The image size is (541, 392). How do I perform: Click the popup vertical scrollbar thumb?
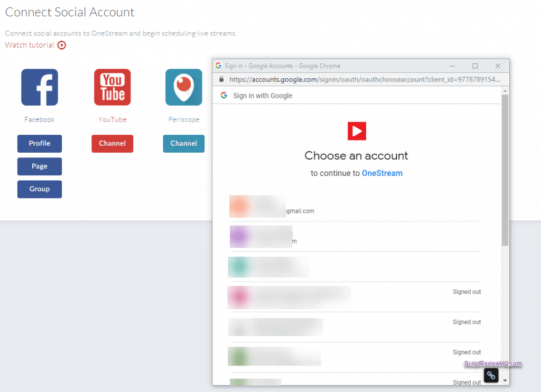[505, 170]
